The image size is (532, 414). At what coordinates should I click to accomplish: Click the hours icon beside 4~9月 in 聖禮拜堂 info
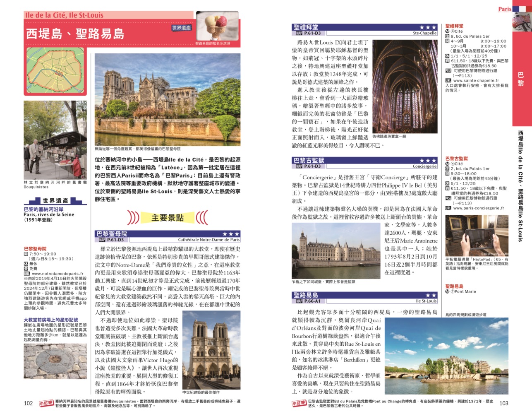pyautogui.click(x=447, y=41)
